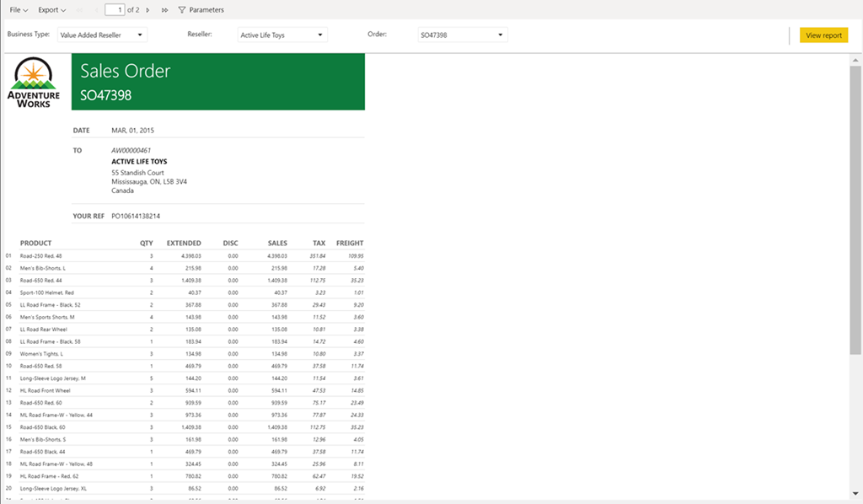Jump to the last report page

(x=162, y=10)
